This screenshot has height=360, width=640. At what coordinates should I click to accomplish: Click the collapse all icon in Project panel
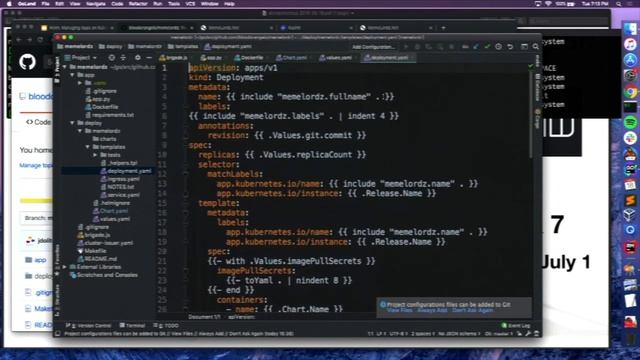[123, 58]
